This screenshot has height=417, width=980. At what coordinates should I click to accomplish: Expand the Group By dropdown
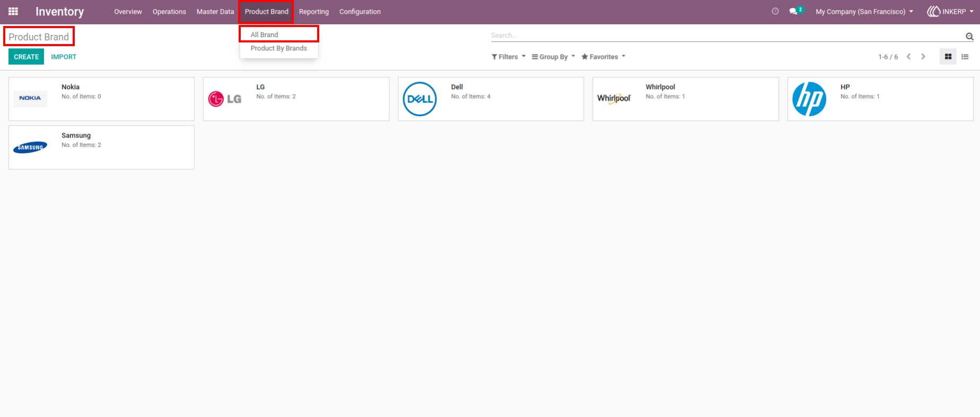click(x=554, y=57)
